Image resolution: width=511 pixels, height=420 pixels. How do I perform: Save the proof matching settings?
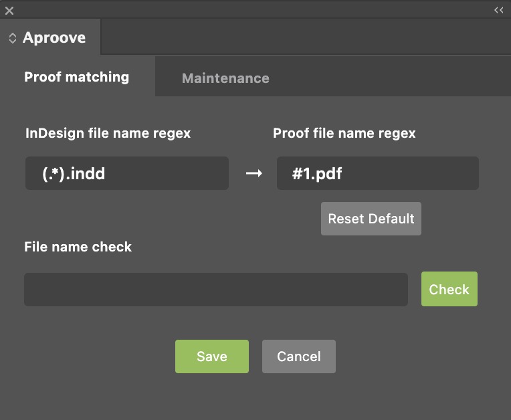pos(212,356)
